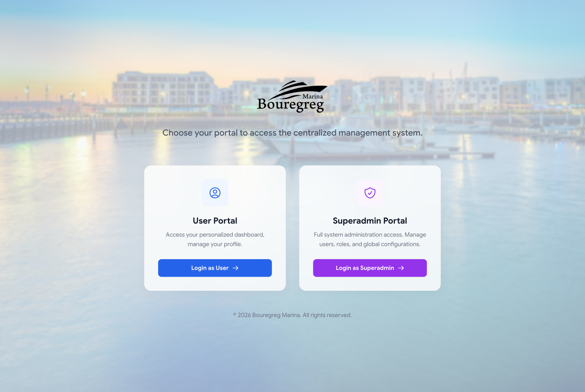Image resolution: width=585 pixels, height=392 pixels.
Task: Click the copyright symbol in the footer
Action: (x=235, y=315)
